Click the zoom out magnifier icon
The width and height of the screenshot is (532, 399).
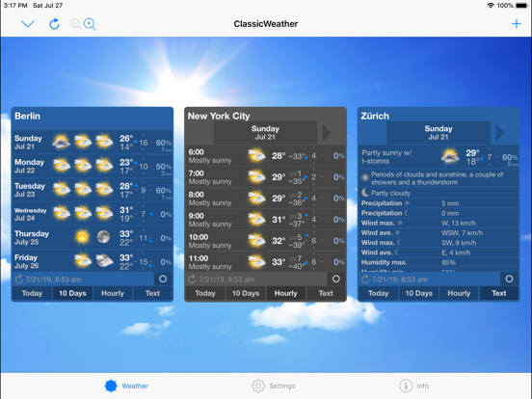tap(75, 24)
